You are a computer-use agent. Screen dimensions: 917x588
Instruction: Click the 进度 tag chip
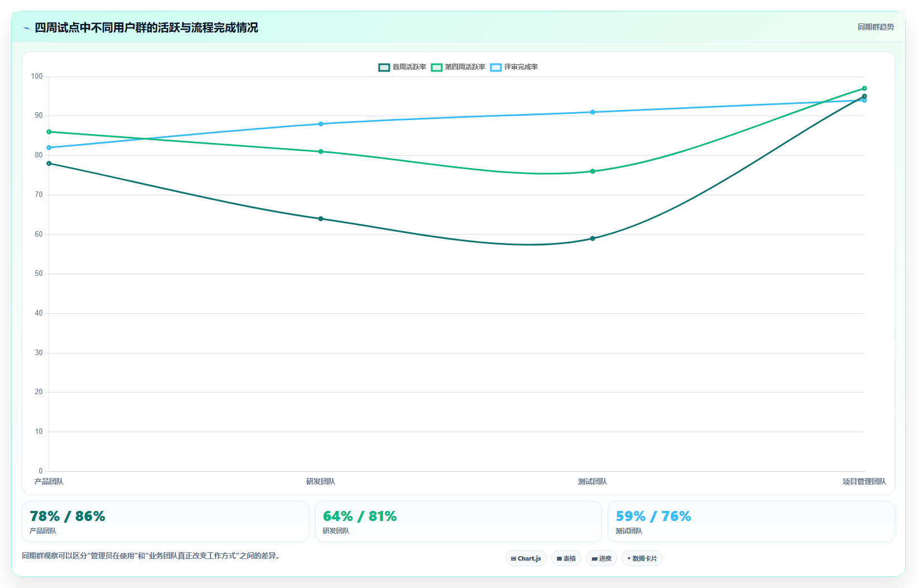coord(601,558)
